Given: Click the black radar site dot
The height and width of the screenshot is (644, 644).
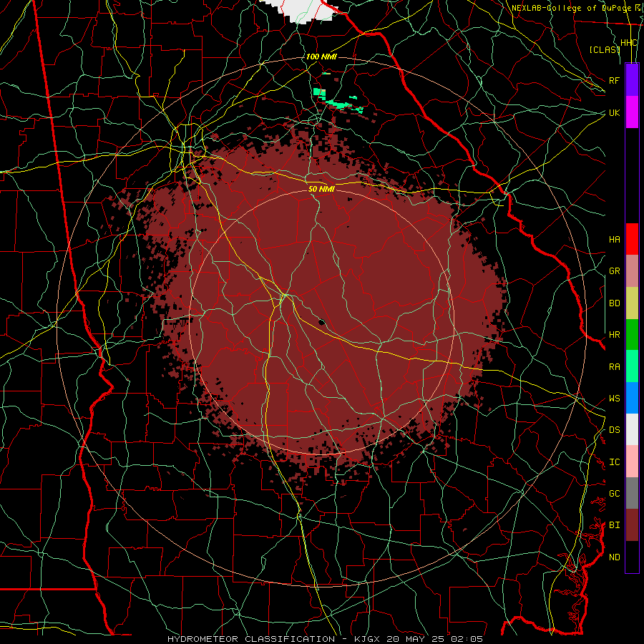Looking at the screenshot, I should pyautogui.click(x=321, y=322).
